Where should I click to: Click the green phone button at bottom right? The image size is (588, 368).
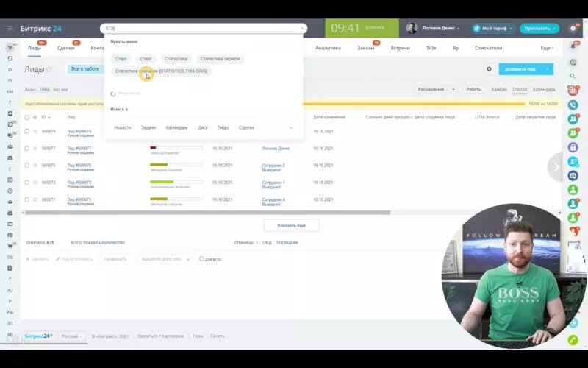click(573, 340)
